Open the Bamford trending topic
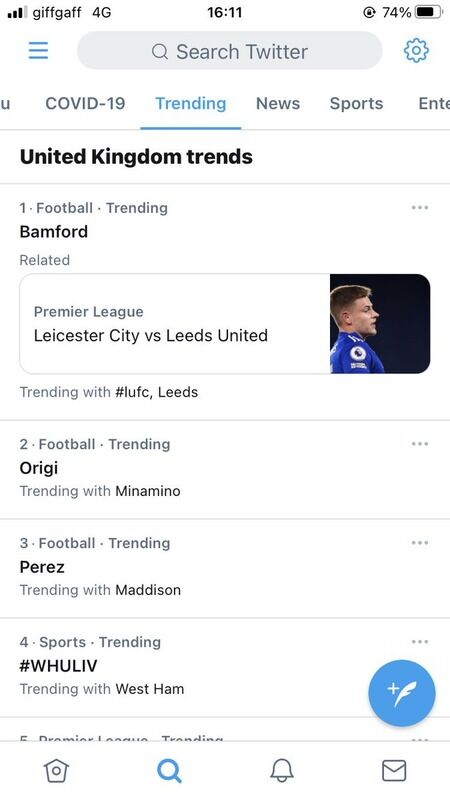Viewport: 450px width, 800px height. tap(54, 232)
